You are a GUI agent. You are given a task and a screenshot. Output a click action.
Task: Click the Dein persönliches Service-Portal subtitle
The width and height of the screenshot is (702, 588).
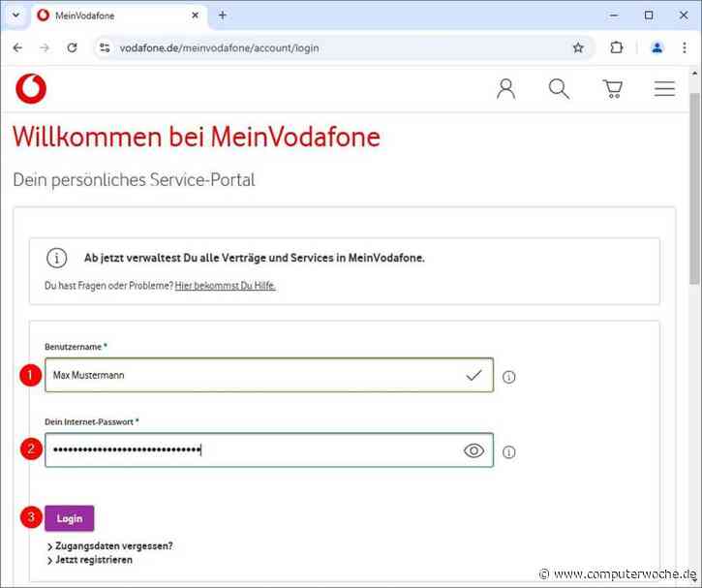134,180
